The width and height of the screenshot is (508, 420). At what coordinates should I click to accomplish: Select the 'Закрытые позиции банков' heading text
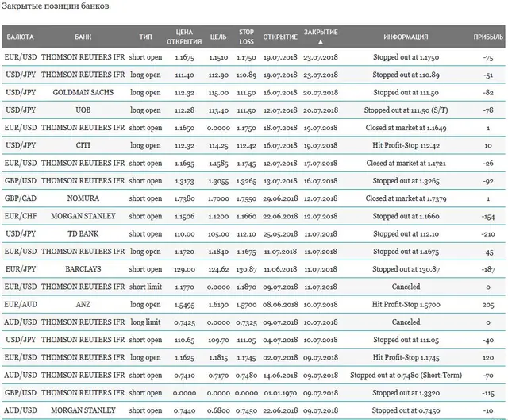(x=56, y=6)
